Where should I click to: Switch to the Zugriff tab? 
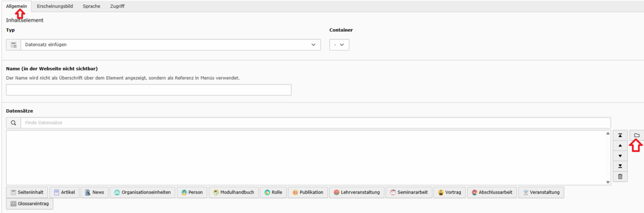117,6
